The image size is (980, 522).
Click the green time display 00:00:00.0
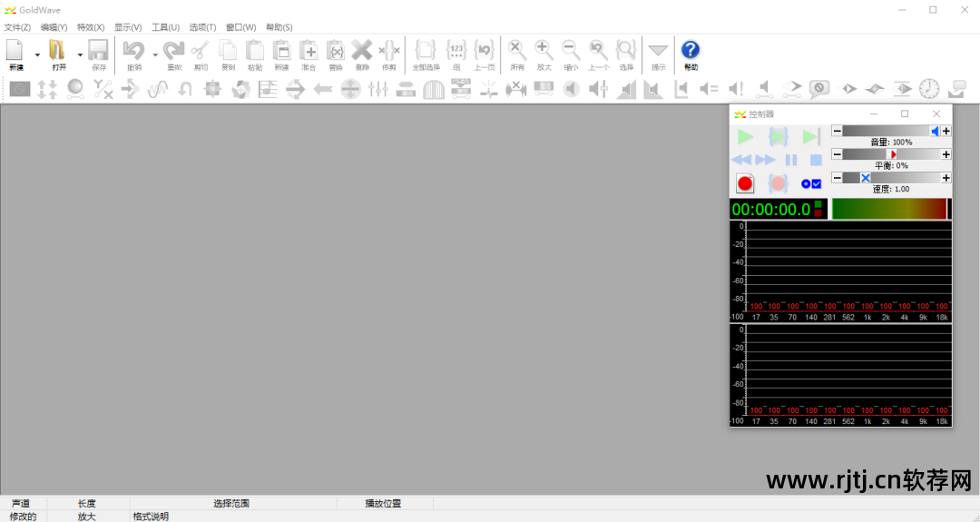point(771,210)
